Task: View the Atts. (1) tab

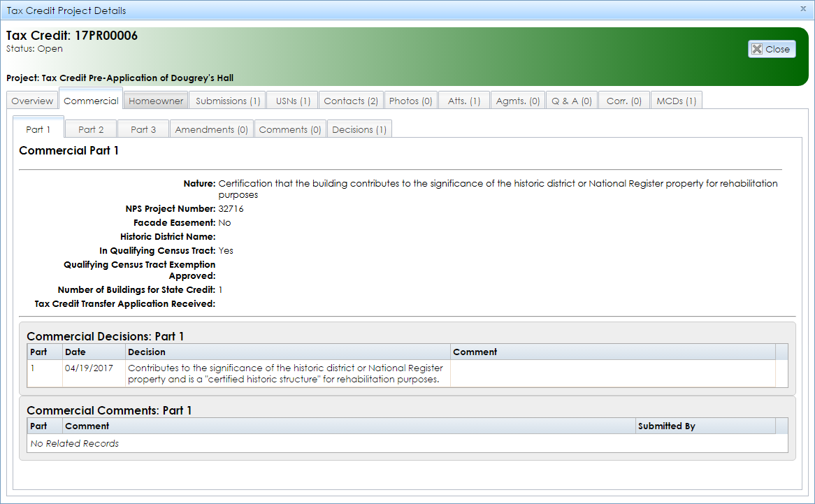Action: click(x=463, y=100)
